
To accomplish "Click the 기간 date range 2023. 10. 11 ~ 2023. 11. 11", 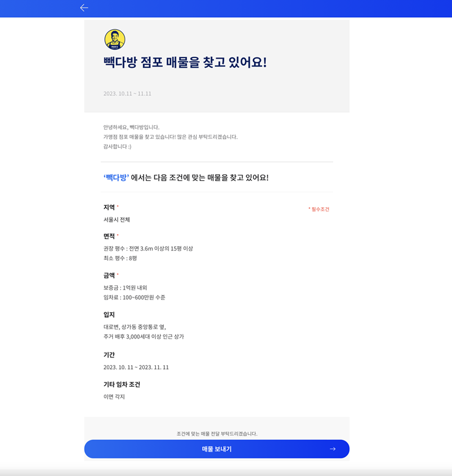I will pos(136,367).
